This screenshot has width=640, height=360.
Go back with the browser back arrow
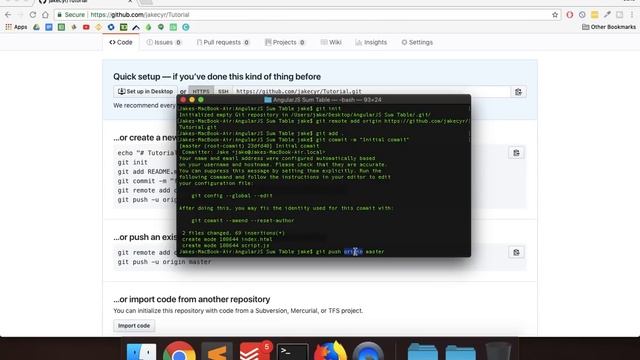[x=8, y=15]
